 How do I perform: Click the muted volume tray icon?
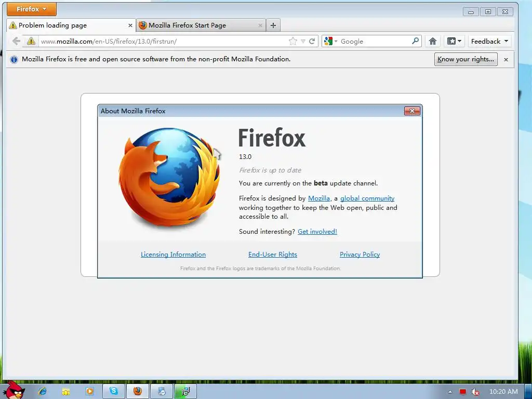pyautogui.click(x=475, y=392)
